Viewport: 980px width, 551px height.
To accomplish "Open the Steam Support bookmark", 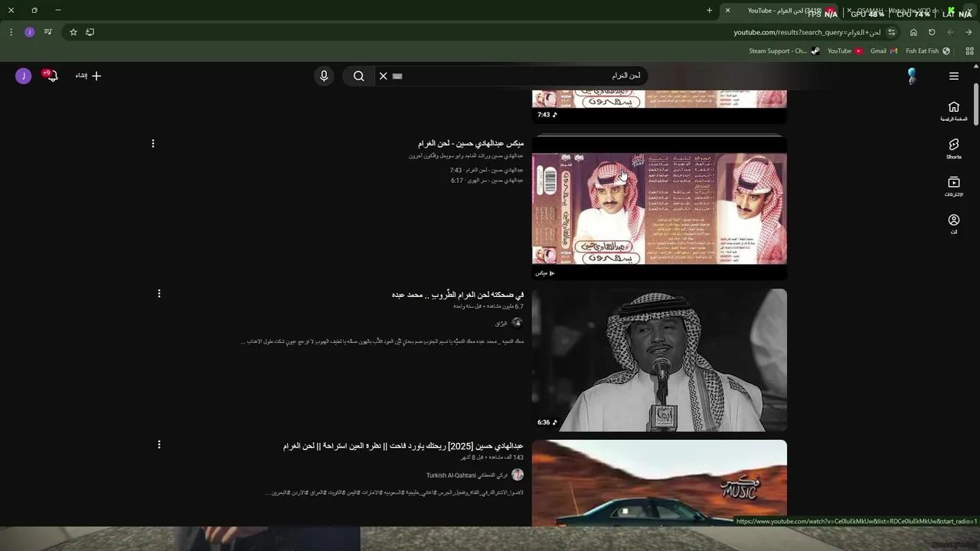I will pos(784,51).
